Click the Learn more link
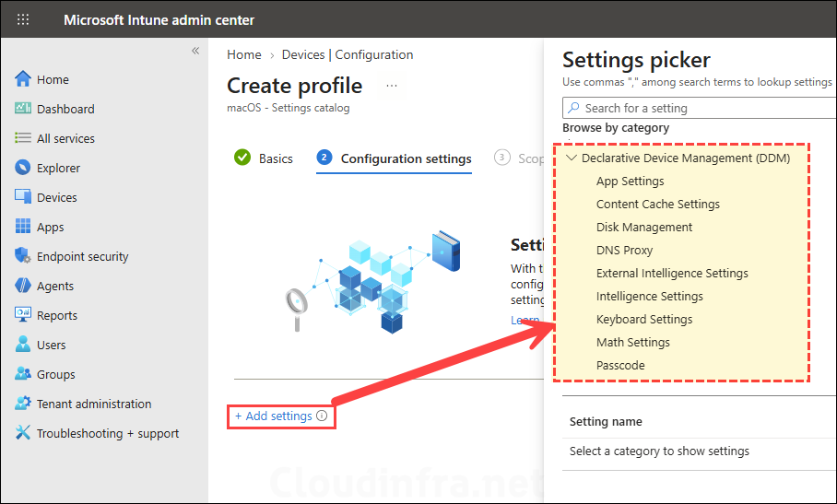Viewport: 837px width, 504px height. click(x=527, y=320)
